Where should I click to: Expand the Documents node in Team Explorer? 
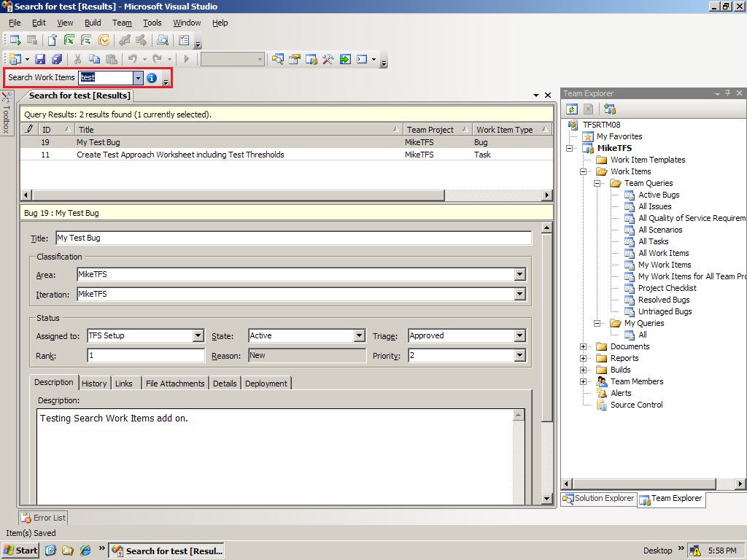click(x=583, y=346)
